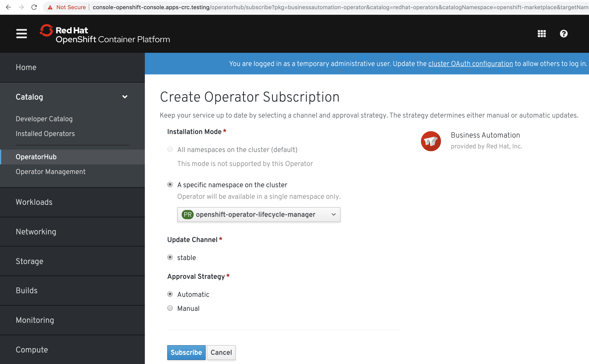Click the Subscribe button
Screen dimensions: 589x364
click(186, 352)
